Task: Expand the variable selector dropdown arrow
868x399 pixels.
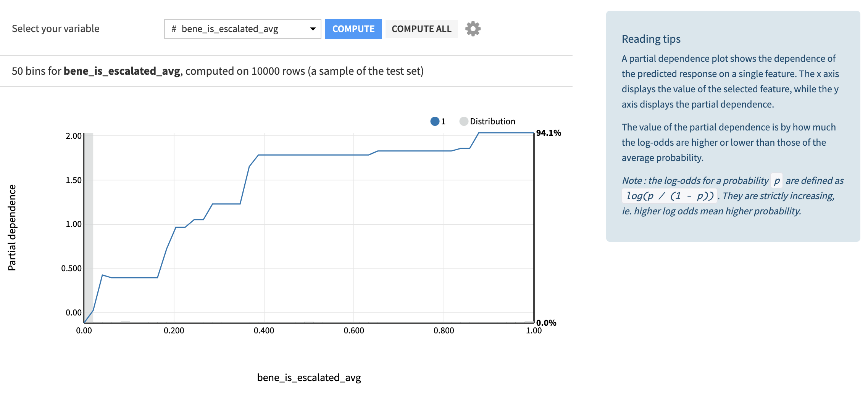Action: pyautogui.click(x=313, y=29)
